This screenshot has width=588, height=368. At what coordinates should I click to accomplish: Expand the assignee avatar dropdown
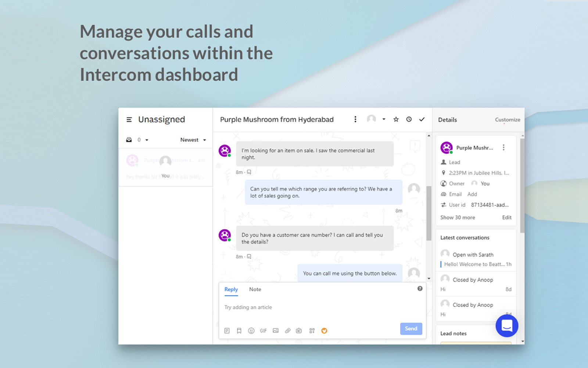(383, 119)
